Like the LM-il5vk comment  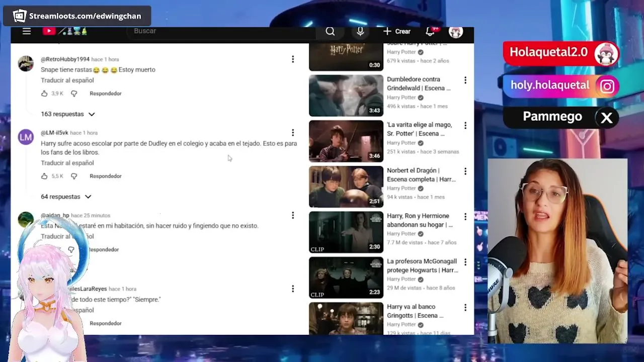pyautogui.click(x=44, y=176)
